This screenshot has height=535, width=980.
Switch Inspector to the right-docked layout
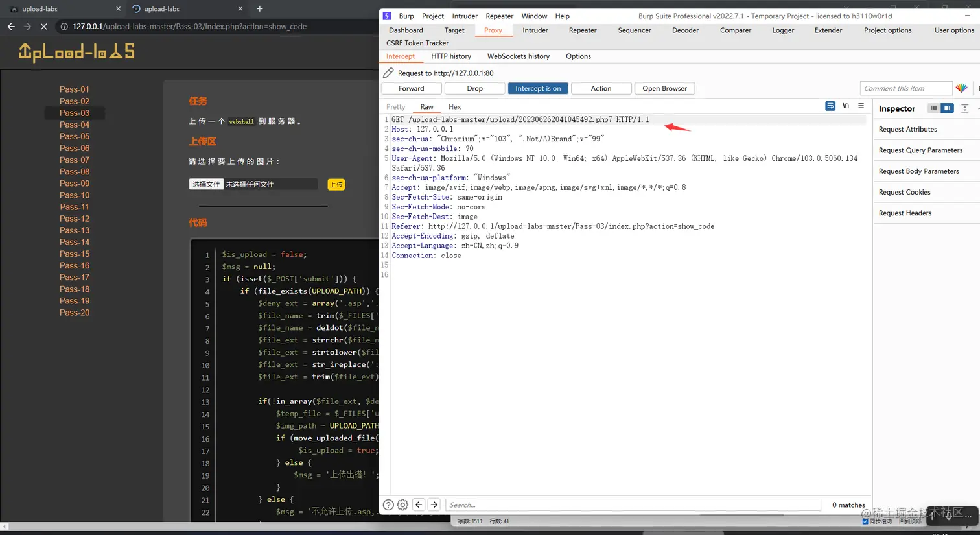point(947,108)
